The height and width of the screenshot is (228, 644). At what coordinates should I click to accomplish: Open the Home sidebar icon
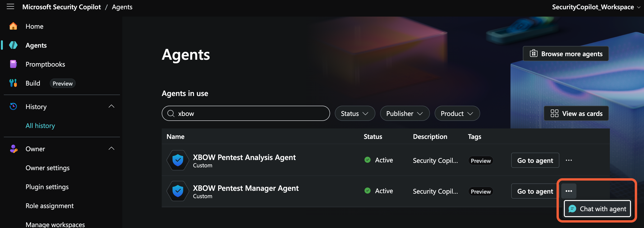13,26
